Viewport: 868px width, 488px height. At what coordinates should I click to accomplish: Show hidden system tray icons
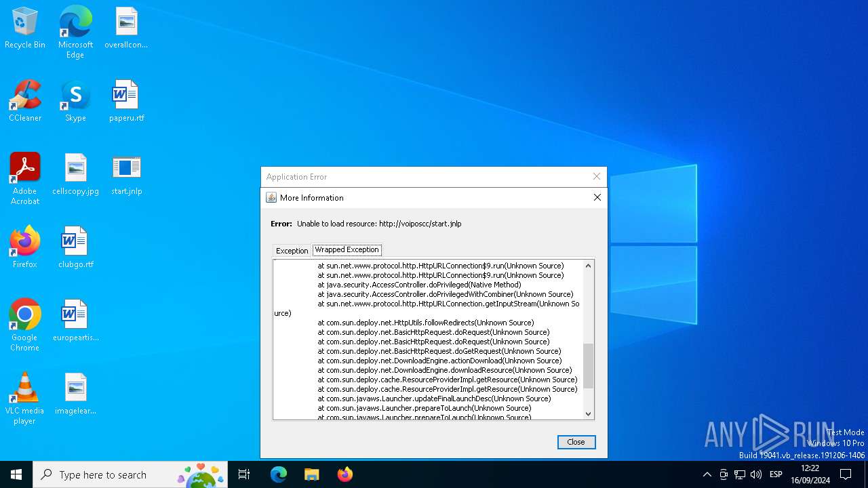pos(707,474)
